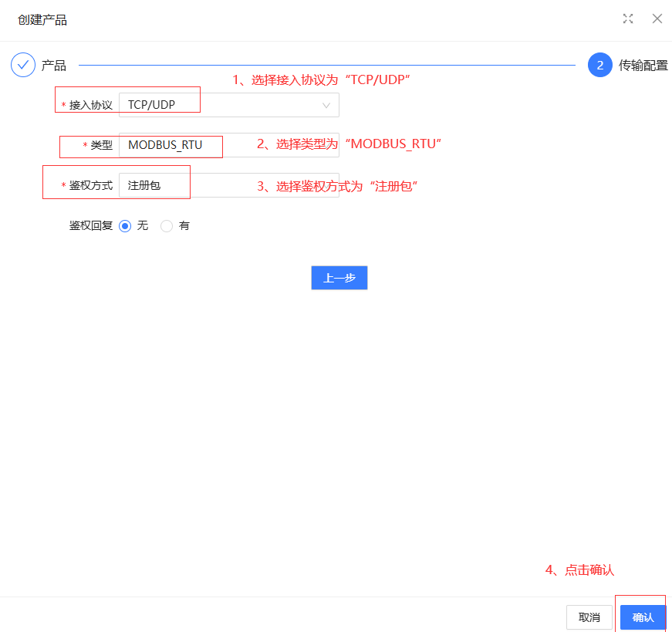672x632 pixels.
Task: Click the 创建产品 dialog title
Action: click(x=42, y=20)
